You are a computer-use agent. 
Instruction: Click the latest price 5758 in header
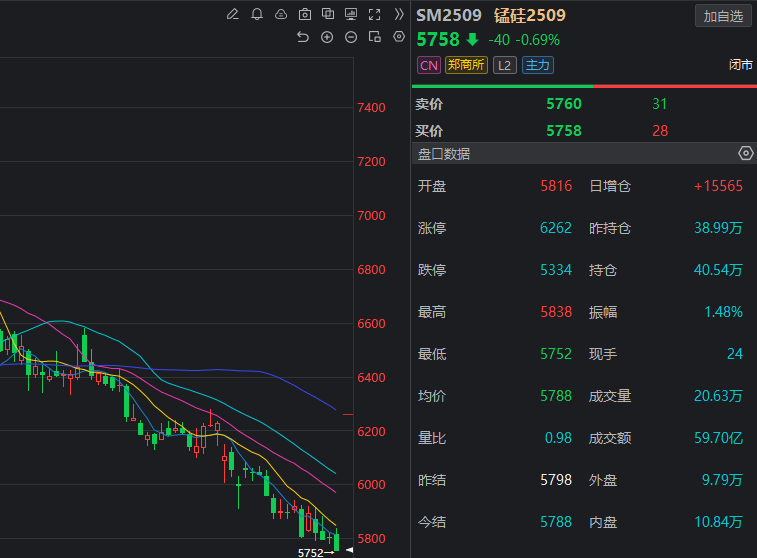tap(438, 40)
